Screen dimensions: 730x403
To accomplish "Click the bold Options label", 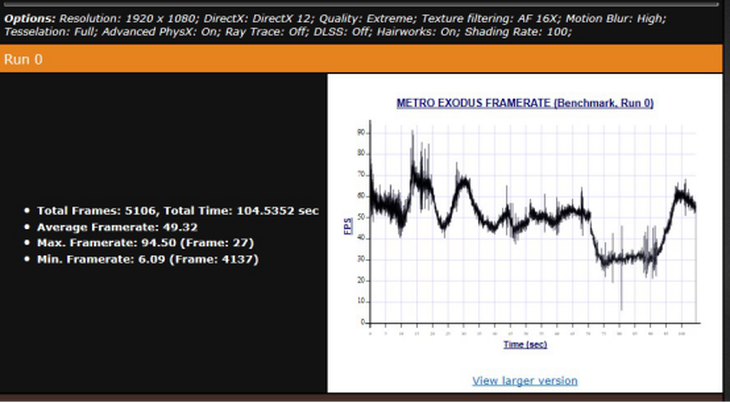I will tap(28, 19).
